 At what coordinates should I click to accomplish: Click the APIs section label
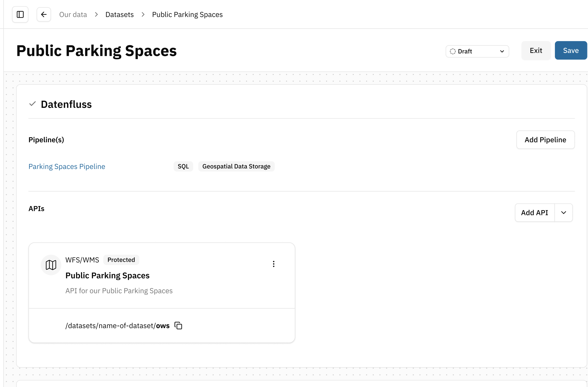point(36,209)
